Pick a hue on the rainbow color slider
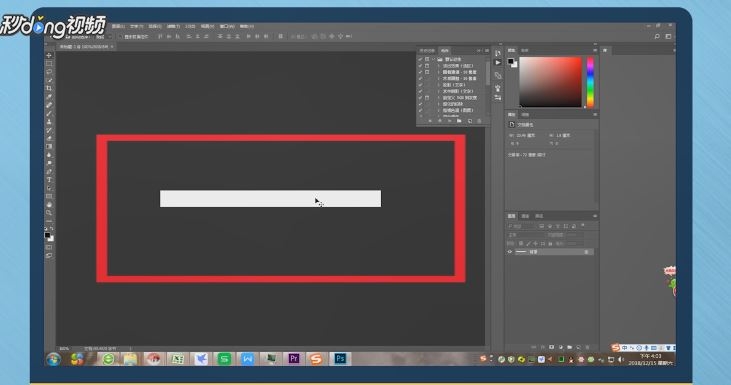 click(590, 82)
